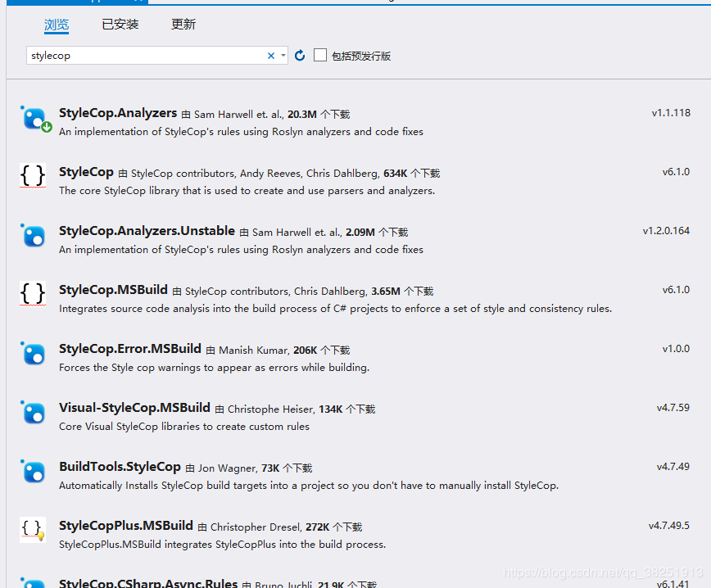Click the 634K download count text
711x588 pixels.
point(396,173)
